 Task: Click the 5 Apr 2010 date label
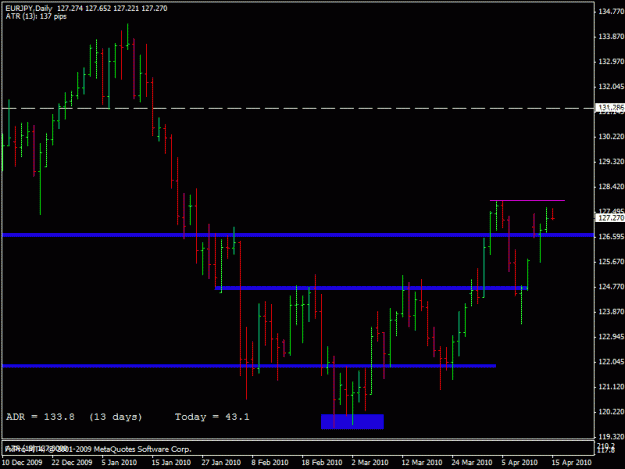[x=520, y=463]
